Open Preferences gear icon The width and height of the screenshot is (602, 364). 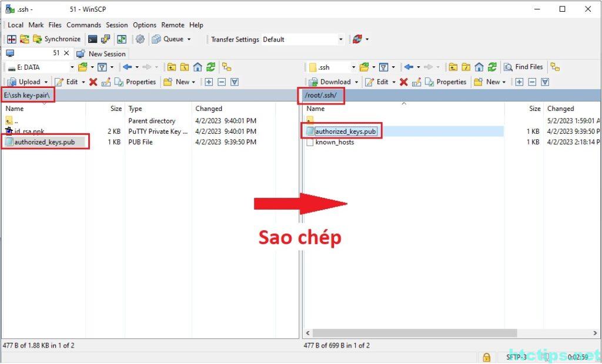140,39
